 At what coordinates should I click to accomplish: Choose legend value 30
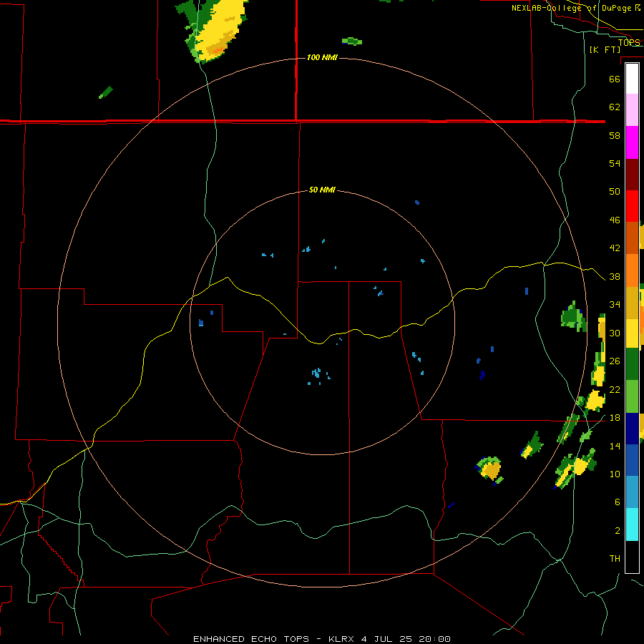[615, 333]
